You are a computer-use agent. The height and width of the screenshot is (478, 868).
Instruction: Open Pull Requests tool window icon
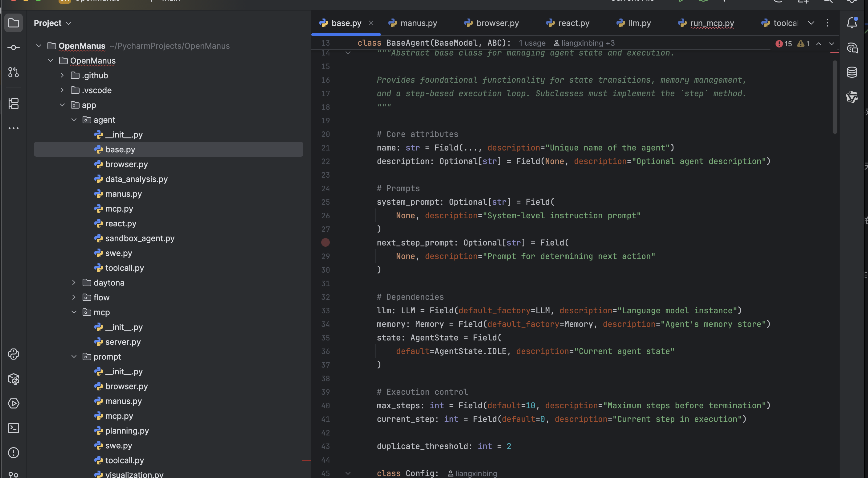click(x=14, y=72)
